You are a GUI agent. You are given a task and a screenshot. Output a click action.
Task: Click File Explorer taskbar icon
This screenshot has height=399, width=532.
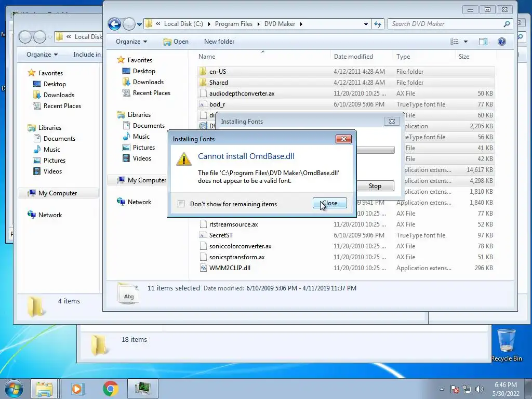pyautogui.click(x=44, y=389)
